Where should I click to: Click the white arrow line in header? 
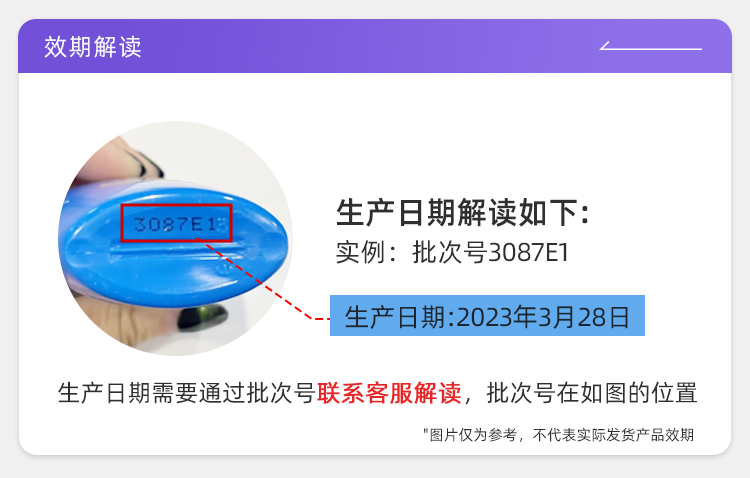pyautogui.click(x=651, y=46)
